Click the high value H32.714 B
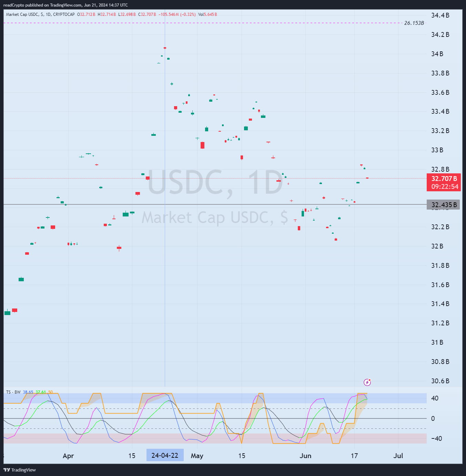 click(x=107, y=14)
